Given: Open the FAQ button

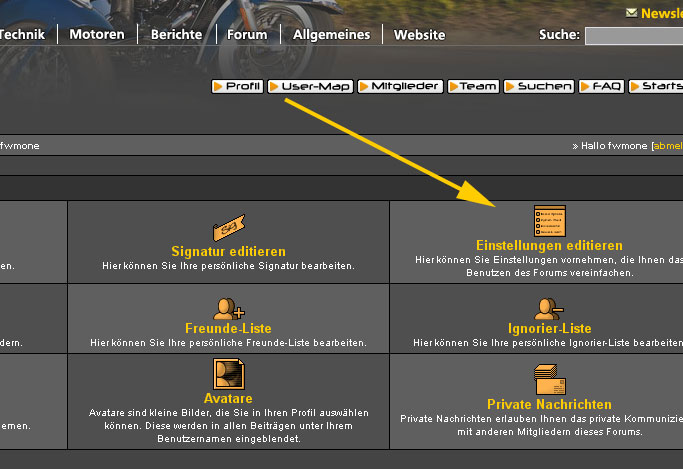Looking at the screenshot, I should tap(601, 87).
